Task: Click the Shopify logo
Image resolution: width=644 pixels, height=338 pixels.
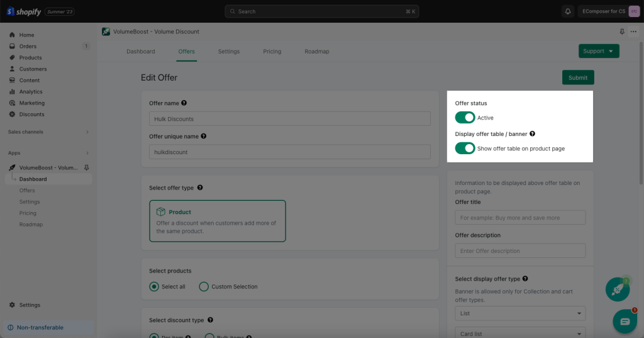Action: pyautogui.click(x=23, y=11)
